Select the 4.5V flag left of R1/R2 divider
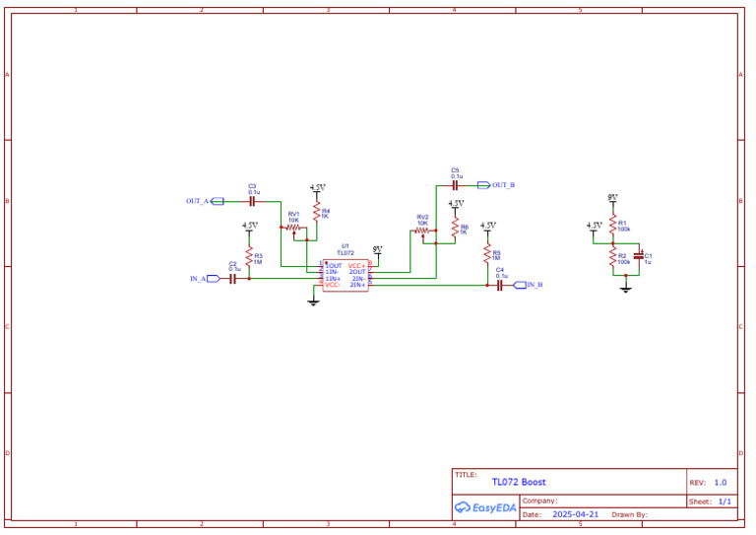 (594, 228)
